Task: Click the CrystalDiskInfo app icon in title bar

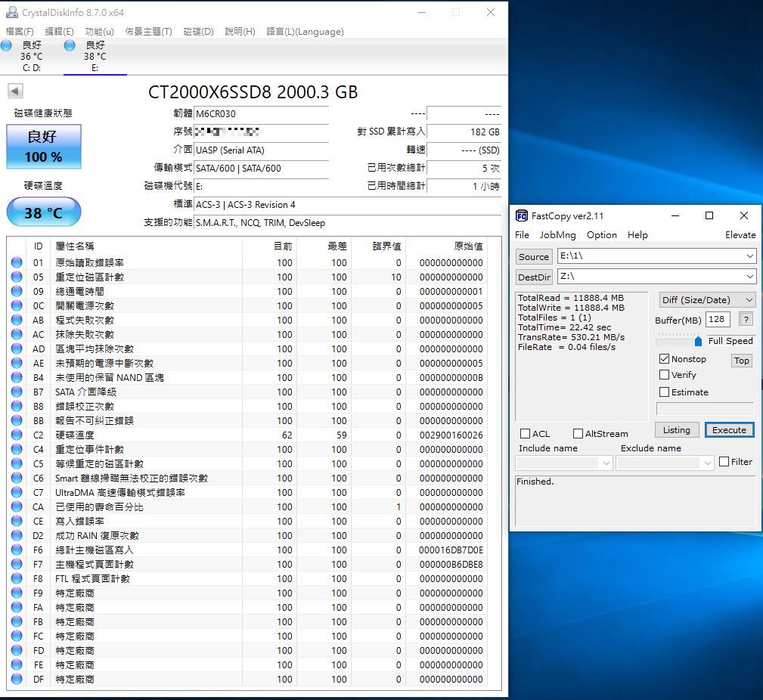Action: pos(11,12)
